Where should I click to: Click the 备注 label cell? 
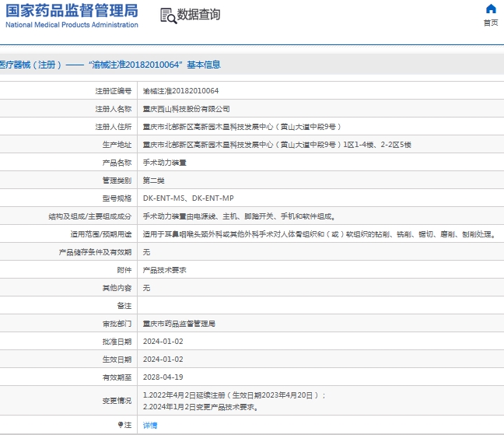click(124, 306)
